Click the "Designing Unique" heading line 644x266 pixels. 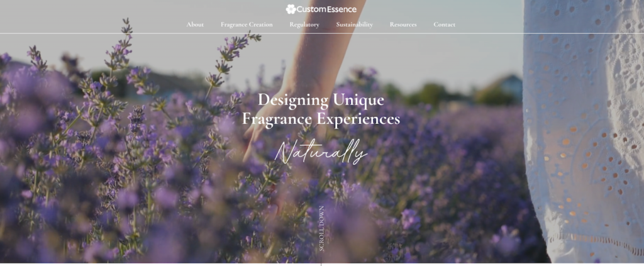(321, 100)
